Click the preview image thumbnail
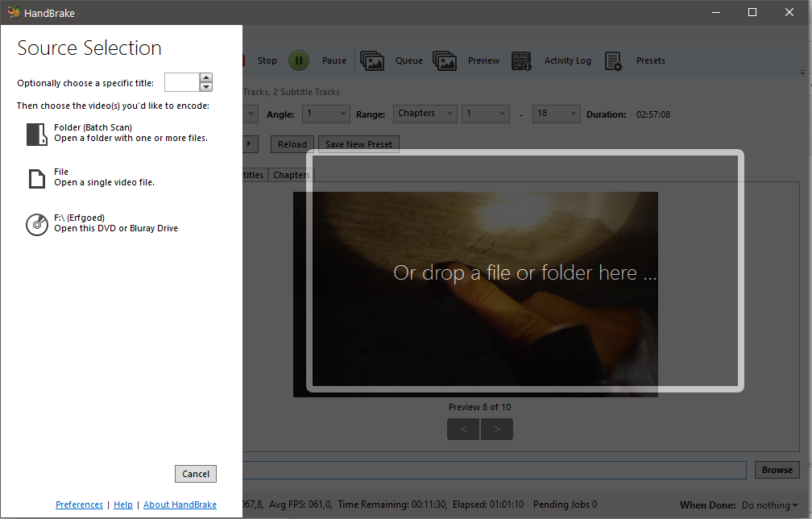 (x=475, y=295)
